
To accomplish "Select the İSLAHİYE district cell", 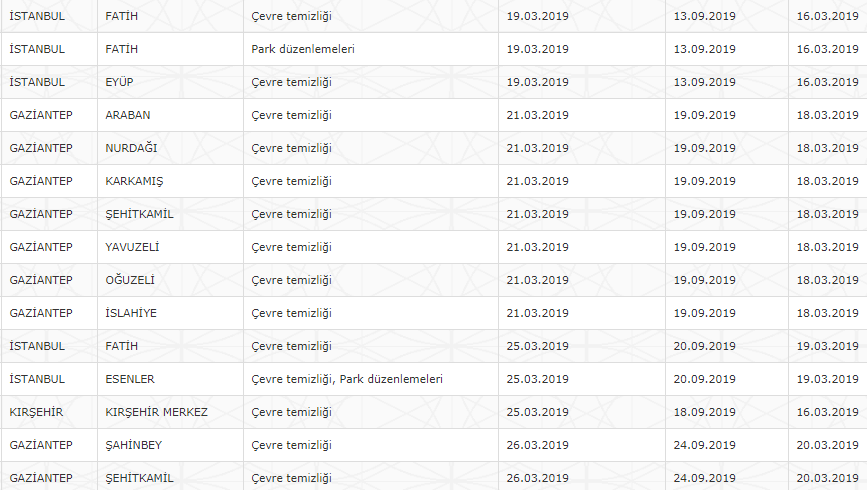I will pos(170,313).
